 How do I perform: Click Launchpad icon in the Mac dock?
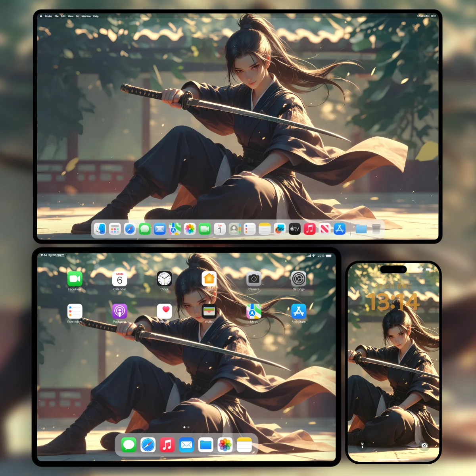pos(115,229)
